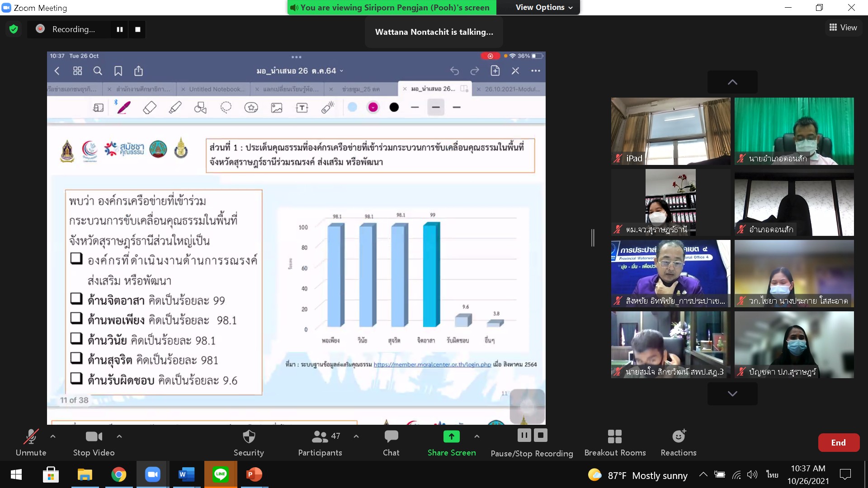This screenshot has width=868, height=488.
Task: Toggle Stop Video camera
Action: pyautogui.click(x=94, y=436)
